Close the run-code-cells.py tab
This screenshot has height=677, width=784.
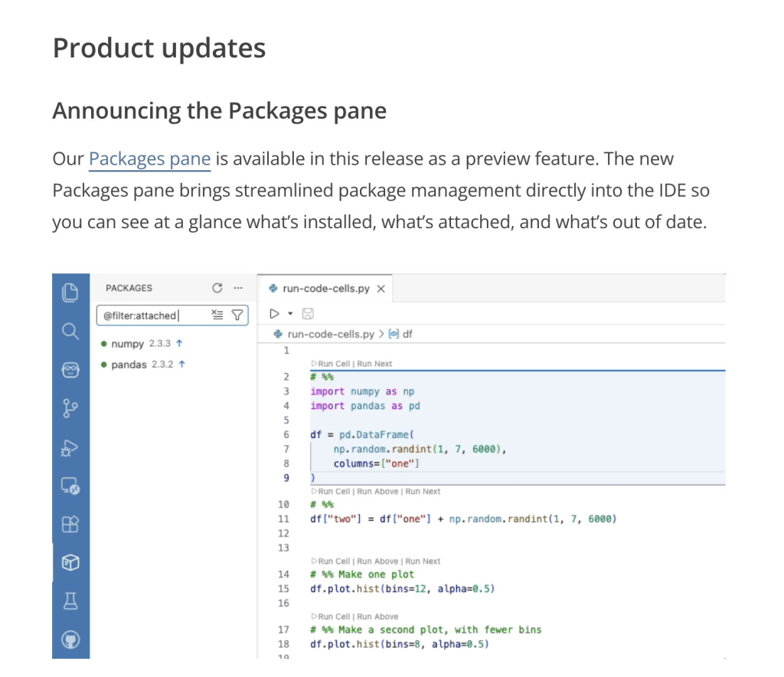381,289
